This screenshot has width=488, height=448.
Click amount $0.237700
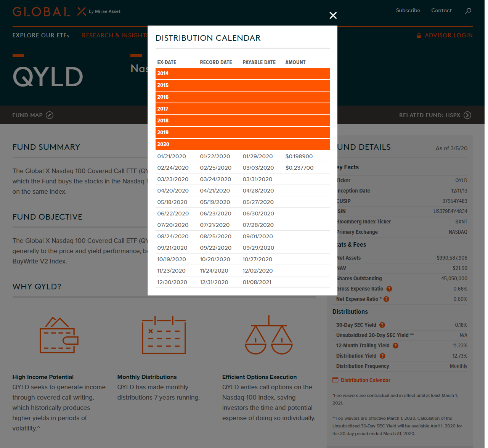[x=299, y=168]
